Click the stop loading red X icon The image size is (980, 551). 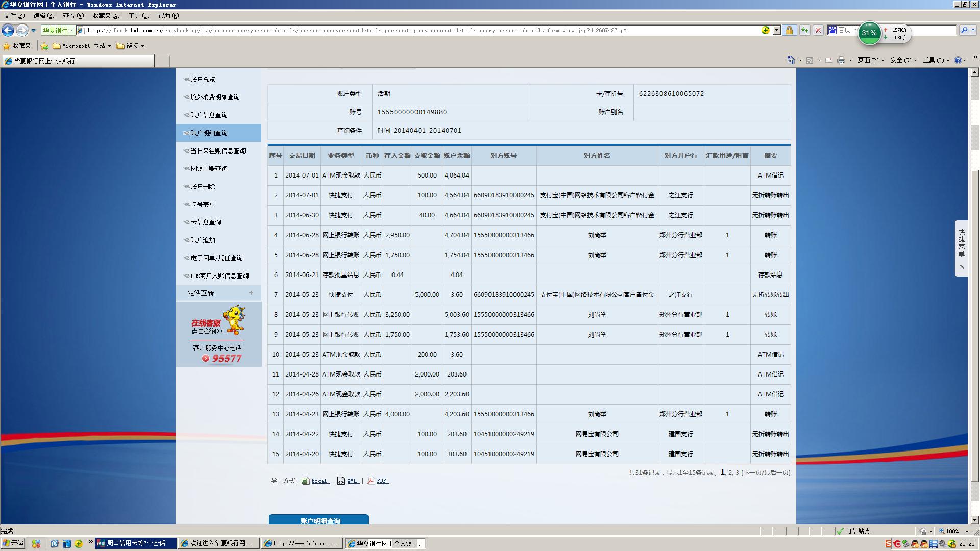[x=818, y=31]
